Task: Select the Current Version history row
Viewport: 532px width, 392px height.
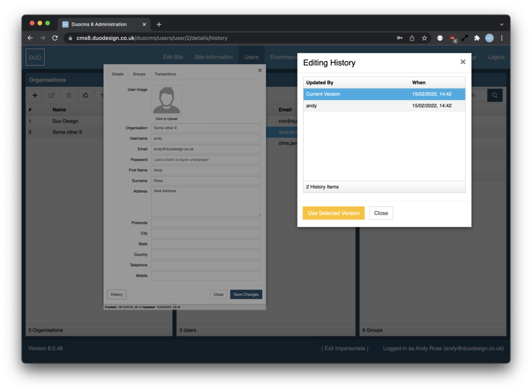Action: click(x=383, y=94)
